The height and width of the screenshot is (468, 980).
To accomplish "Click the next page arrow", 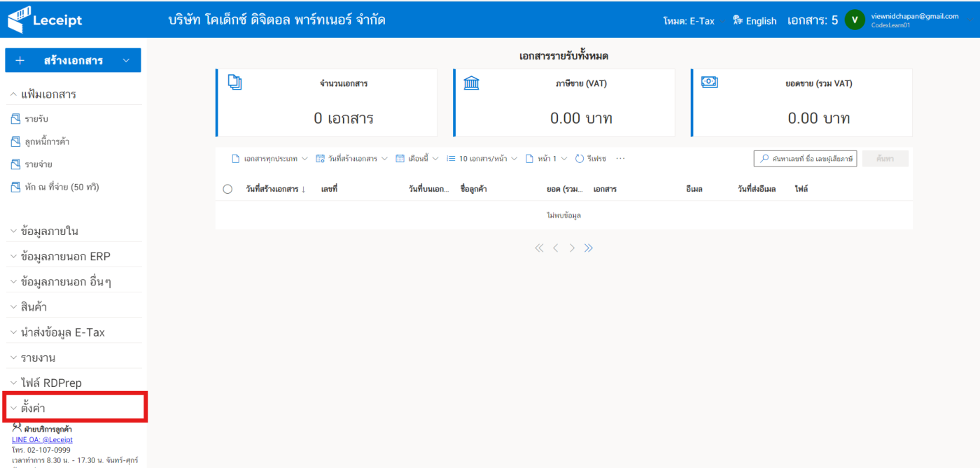I will tap(572, 248).
